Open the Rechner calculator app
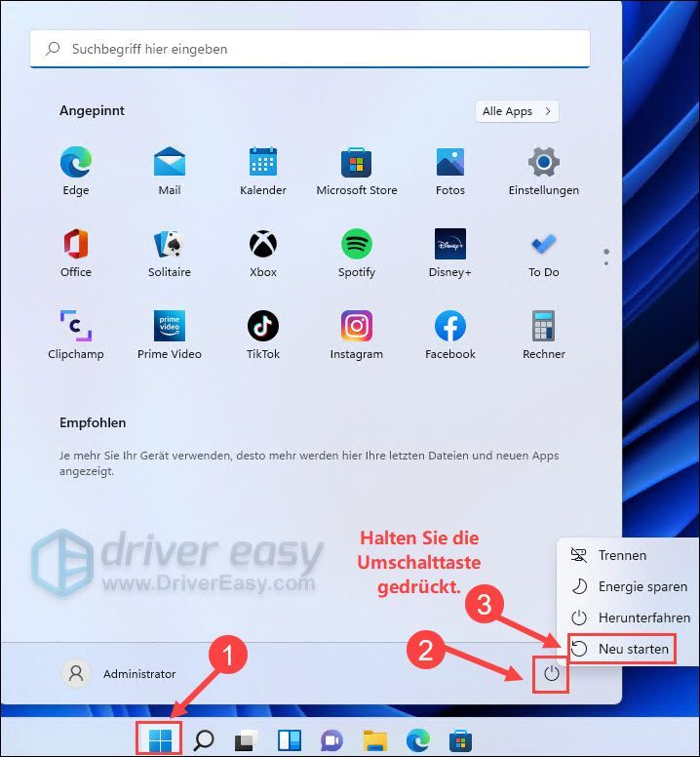This screenshot has height=757, width=700. pos(544,335)
